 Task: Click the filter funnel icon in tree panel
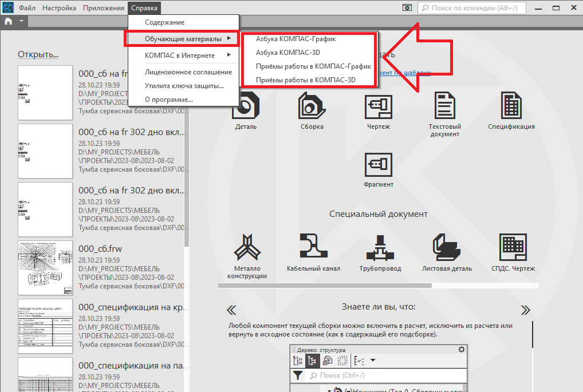click(298, 375)
